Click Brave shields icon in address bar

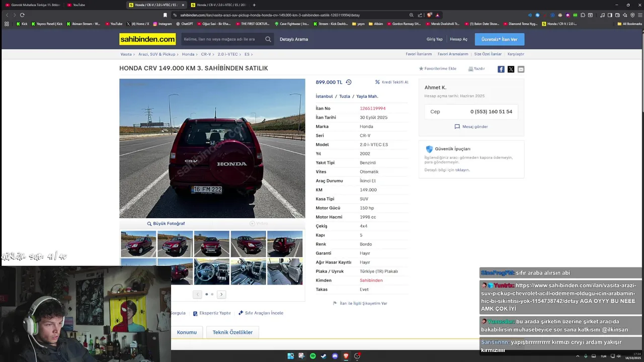(x=429, y=15)
